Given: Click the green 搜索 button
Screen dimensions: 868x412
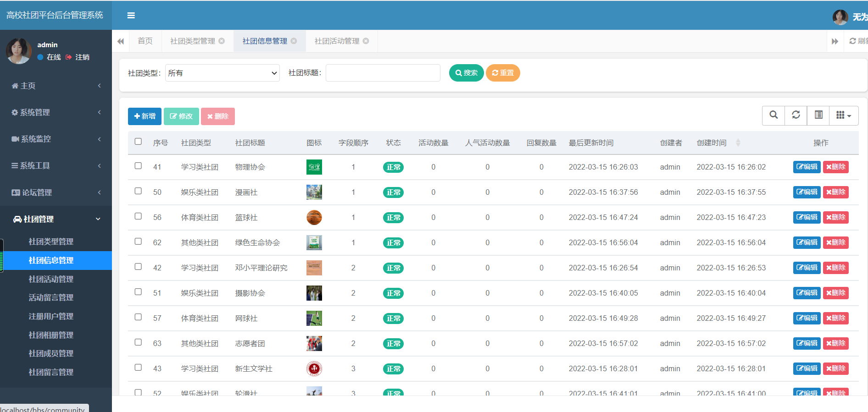Looking at the screenshot, I should [x=466, y=73].
